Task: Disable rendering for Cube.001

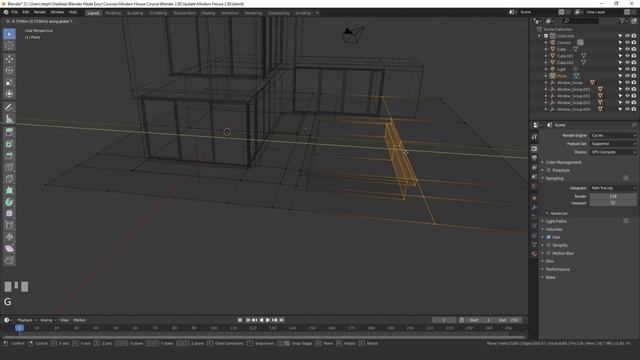Action: (633, 56)
